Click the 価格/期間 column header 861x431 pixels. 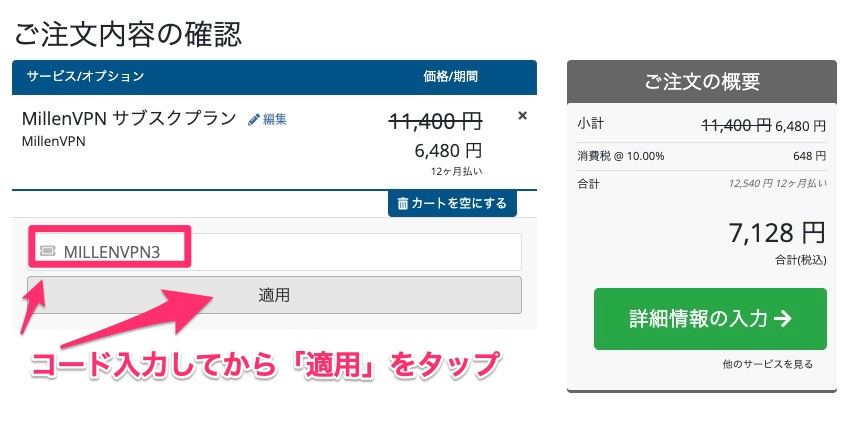(450, 76)
